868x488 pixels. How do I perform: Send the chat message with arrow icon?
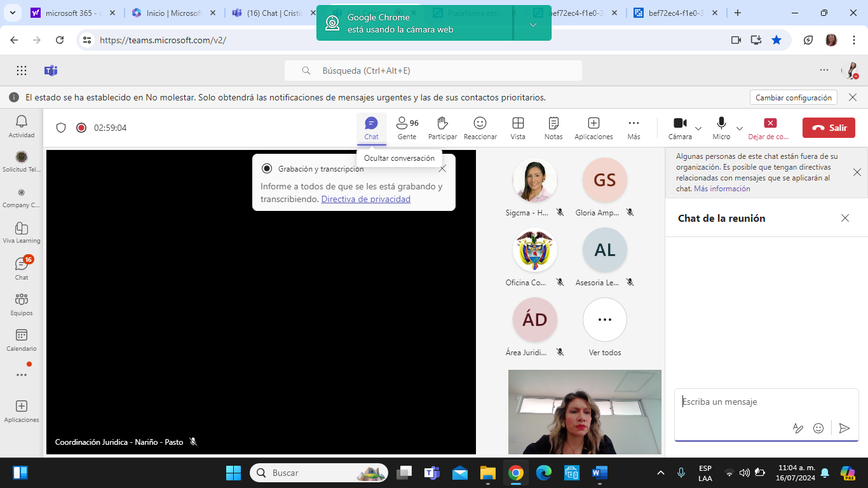pos(844,428)
